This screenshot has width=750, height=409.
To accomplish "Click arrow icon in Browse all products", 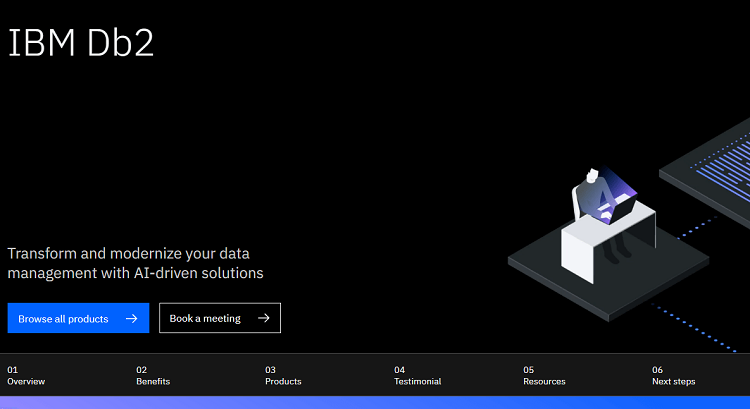I will point(132,319).
